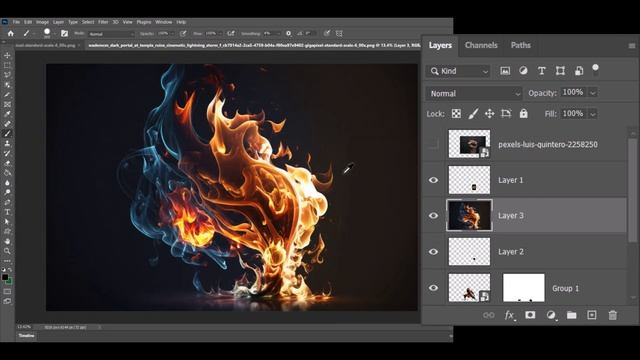
Task: Open the layer Opacity slider arrow
Action: pyautogui.click(x=593, y=93)
